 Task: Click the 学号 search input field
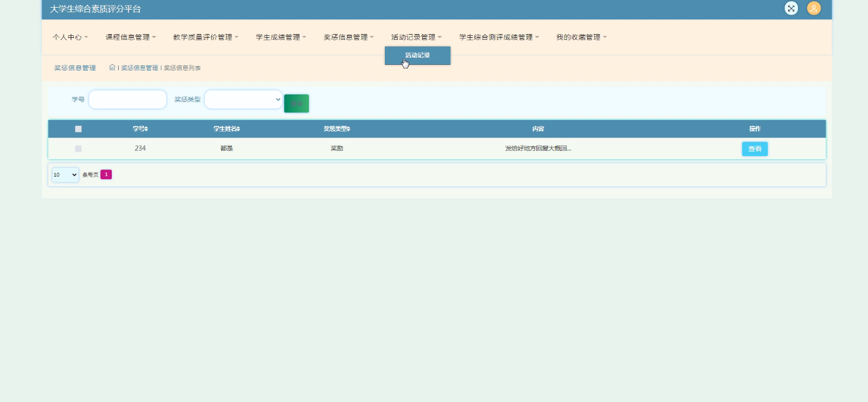pyautogui.click(x=128, y=100)
